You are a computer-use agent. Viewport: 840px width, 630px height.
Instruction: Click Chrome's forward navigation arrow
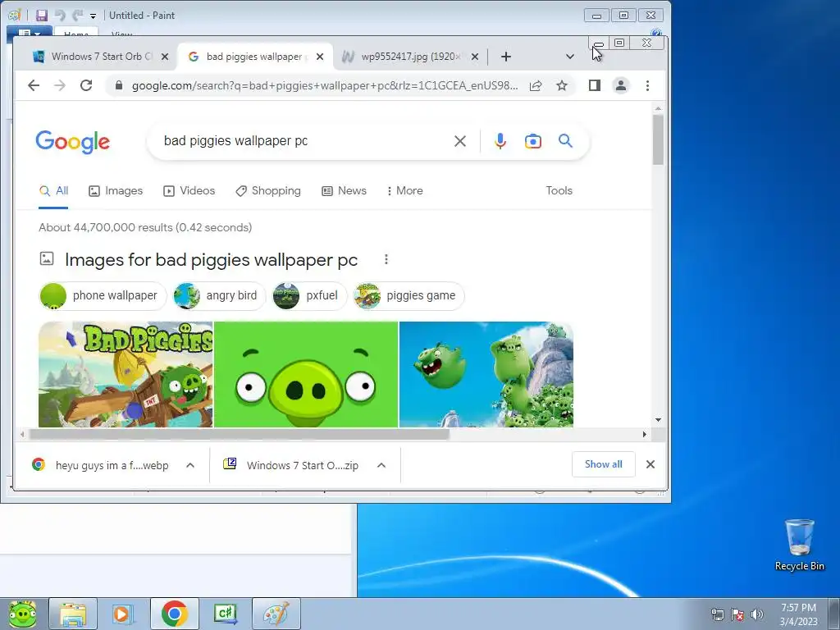click(x=59, y=85)
